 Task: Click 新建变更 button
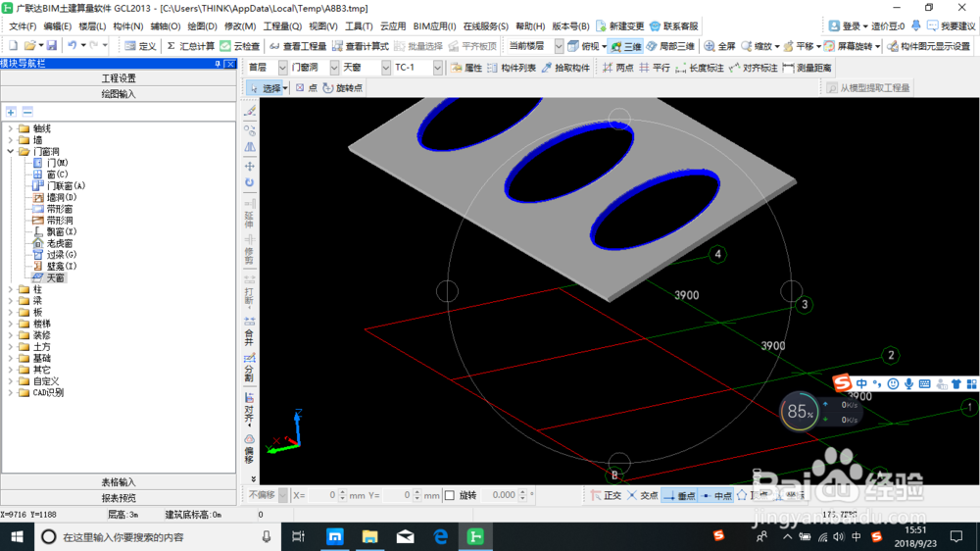pos(620,26)
